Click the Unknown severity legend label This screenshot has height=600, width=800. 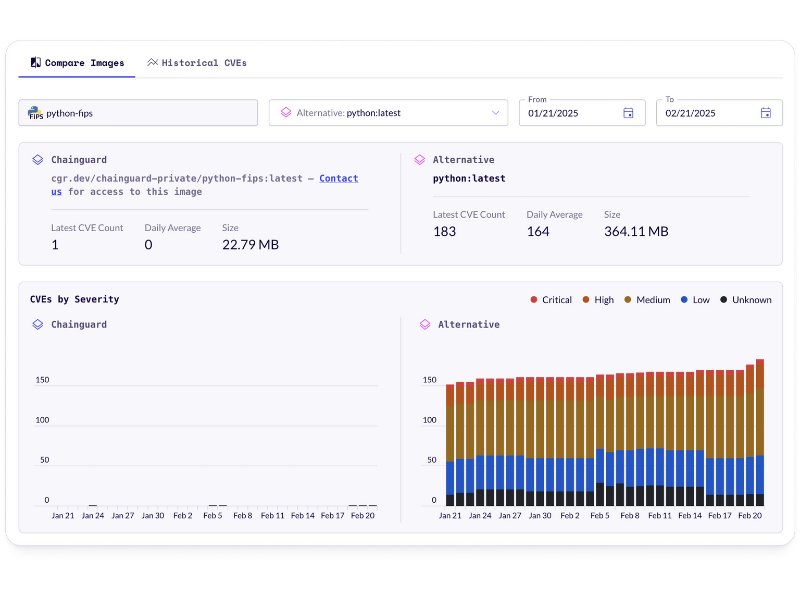(751, 300)
